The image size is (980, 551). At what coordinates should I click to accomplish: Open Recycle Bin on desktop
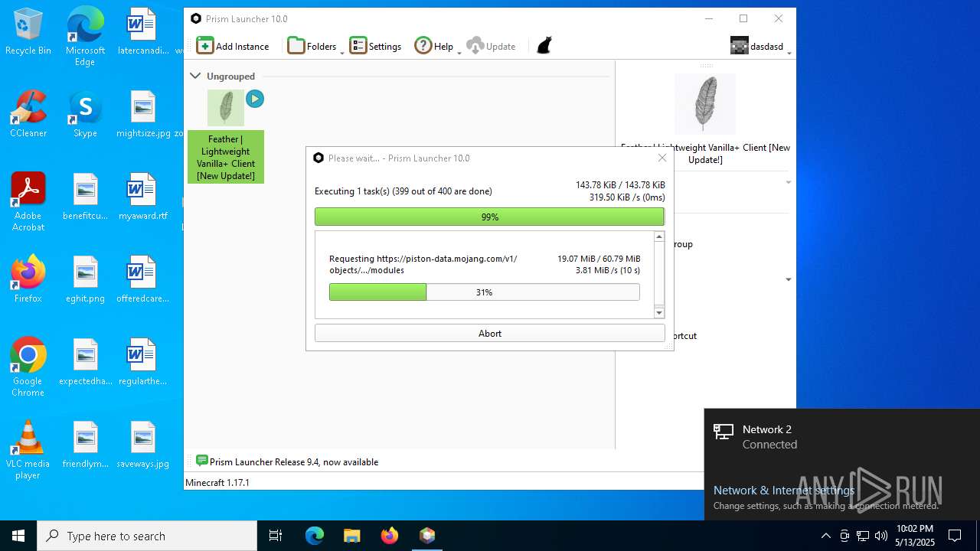point(28,32)
